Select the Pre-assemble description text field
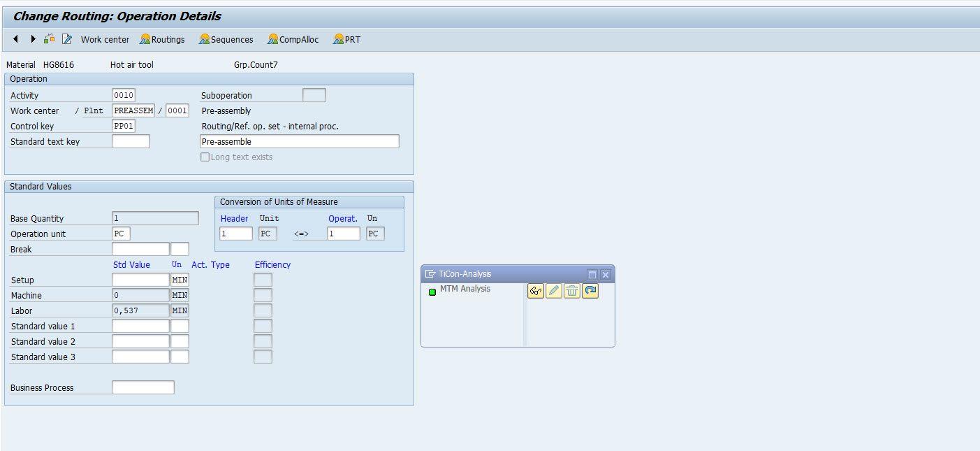Image resolution: width=980 pixels, height=451 pixels. 299,142
